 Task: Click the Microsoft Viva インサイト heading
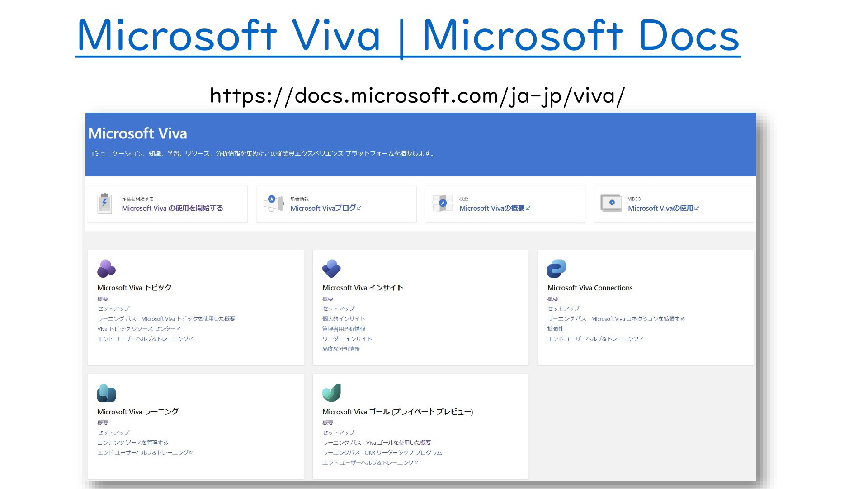pyautogui.click(x=363, y=288)
